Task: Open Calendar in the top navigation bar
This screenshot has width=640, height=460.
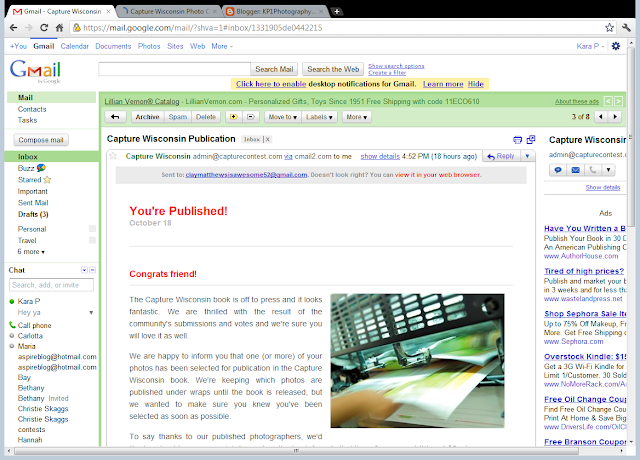Action: coord(75,46)
